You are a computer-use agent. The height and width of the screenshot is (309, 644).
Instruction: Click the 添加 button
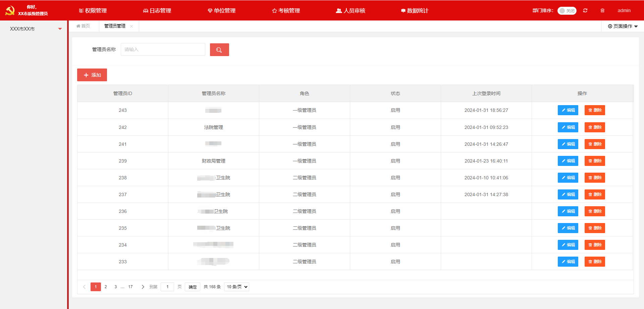[x=92, y=75]
